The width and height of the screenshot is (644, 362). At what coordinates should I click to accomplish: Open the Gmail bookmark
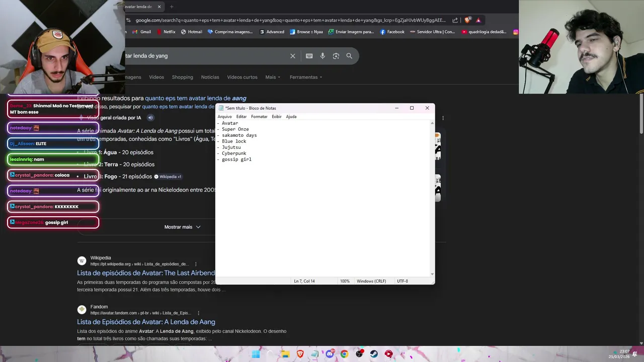141,32
